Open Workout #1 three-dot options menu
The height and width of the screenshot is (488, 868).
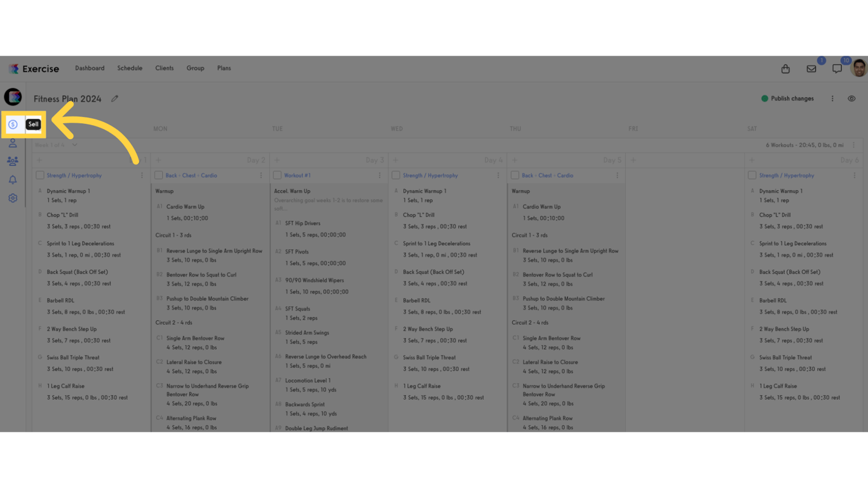click(x=380, y=175)
